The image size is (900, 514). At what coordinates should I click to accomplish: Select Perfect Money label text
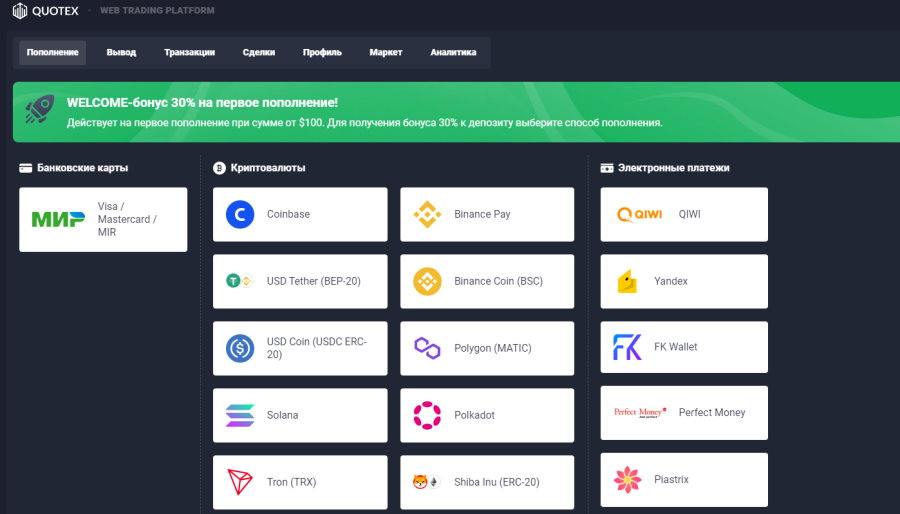pyautogui.click(x=712, y=412)
